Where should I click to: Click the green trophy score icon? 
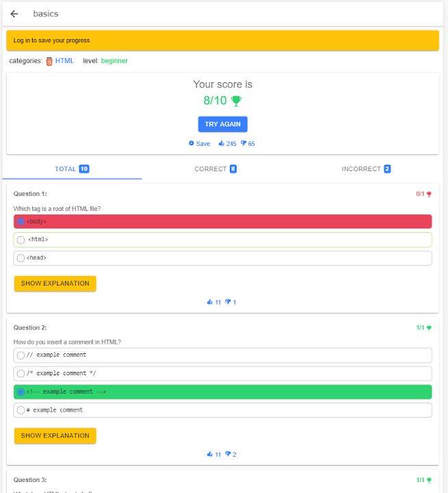237,101
